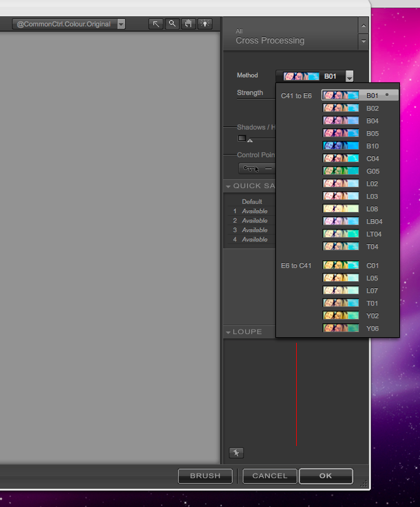Click the filter list down arrow
Screen dimensions: 420x507
click(x=363, y=41)
